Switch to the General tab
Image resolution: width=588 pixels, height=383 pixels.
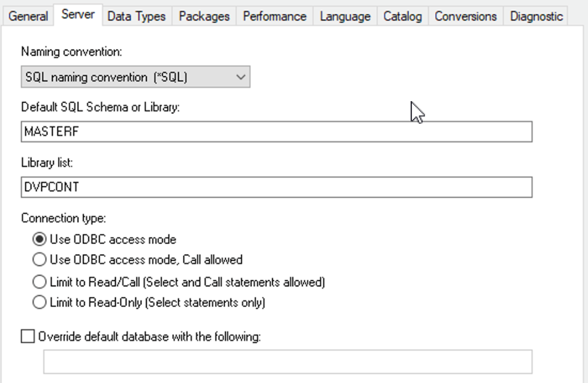(28, 16)
